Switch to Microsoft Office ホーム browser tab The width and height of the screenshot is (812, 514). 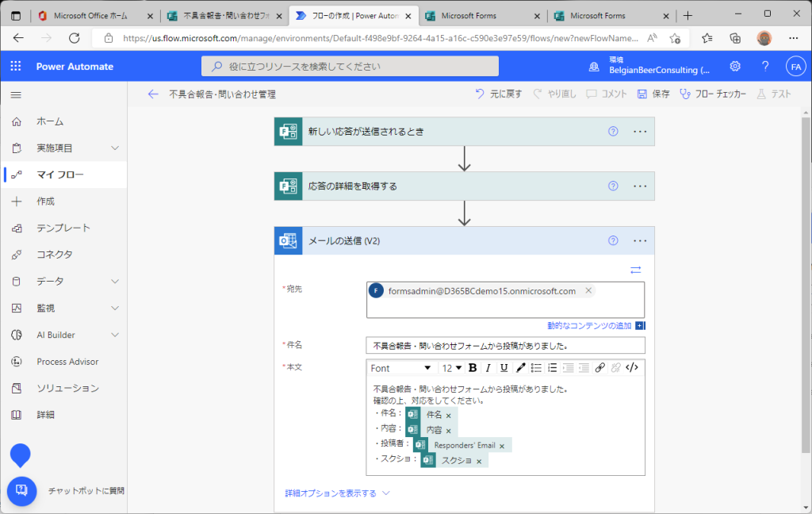click(x=95, y=16)
